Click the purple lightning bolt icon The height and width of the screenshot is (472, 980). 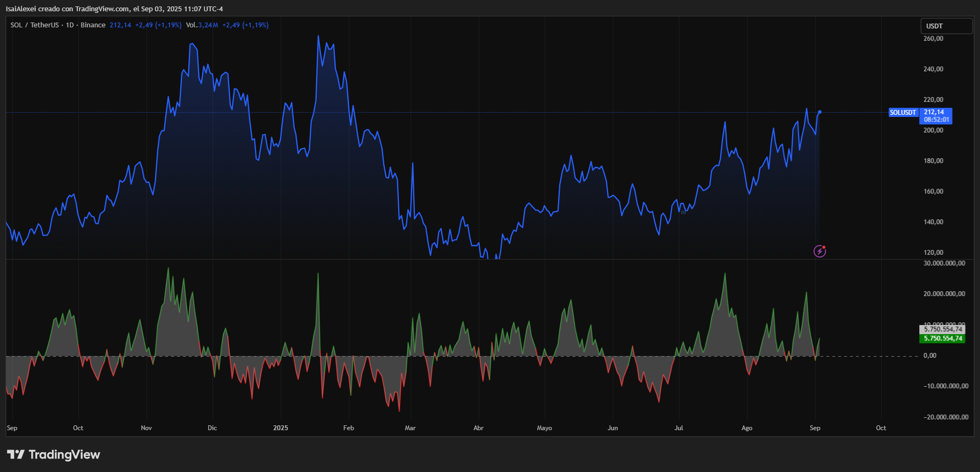coord(820,251)
